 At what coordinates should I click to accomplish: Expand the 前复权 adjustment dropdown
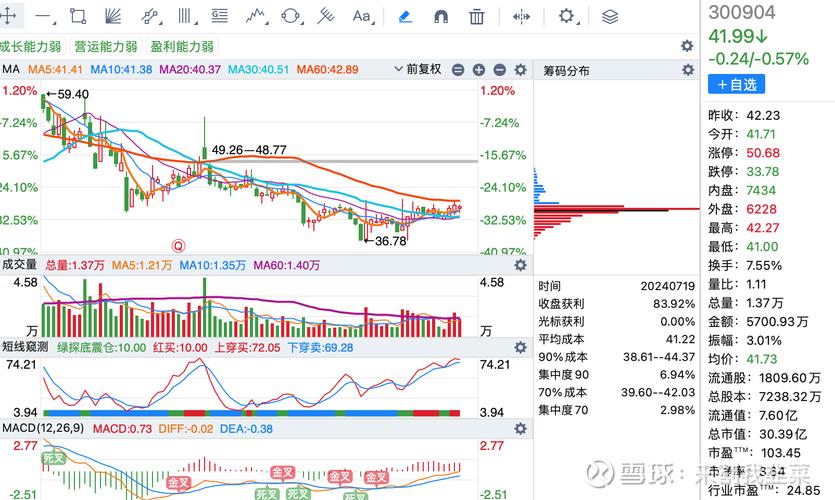[x=419, y=69]
